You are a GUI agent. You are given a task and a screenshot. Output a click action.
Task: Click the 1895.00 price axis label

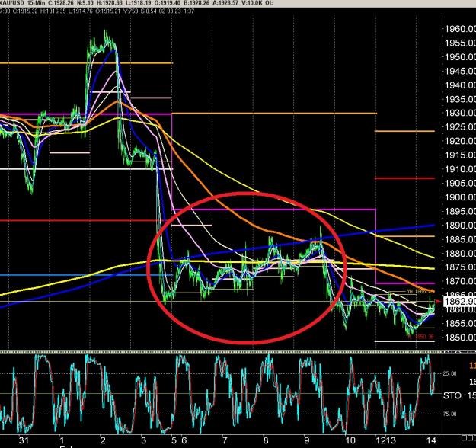coord(460,211)
